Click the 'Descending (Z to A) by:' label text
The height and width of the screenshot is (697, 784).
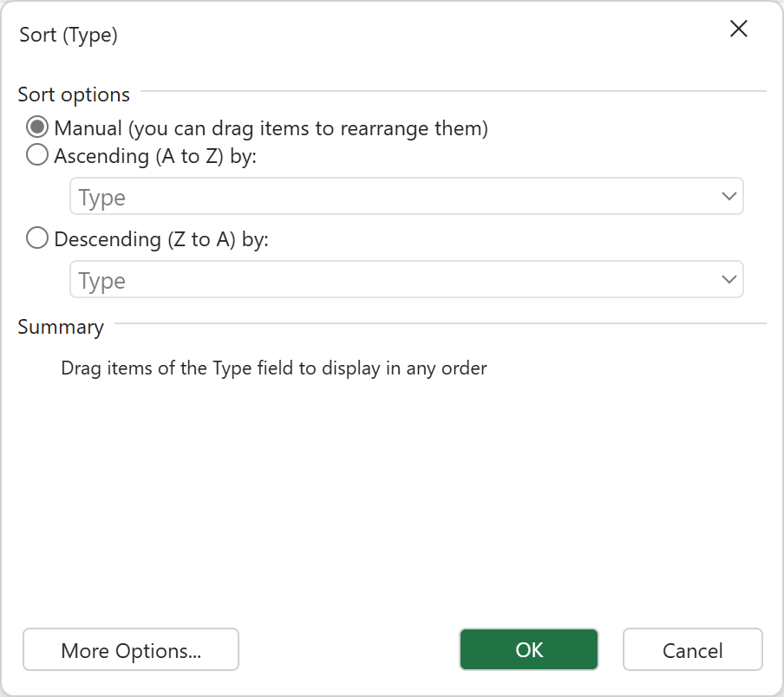coord(161,239)
